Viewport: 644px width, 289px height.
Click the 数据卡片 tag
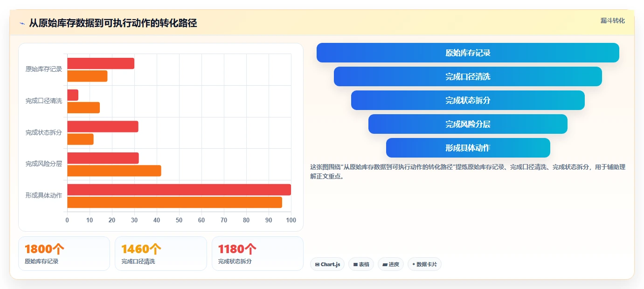click(x=424, y=264)
